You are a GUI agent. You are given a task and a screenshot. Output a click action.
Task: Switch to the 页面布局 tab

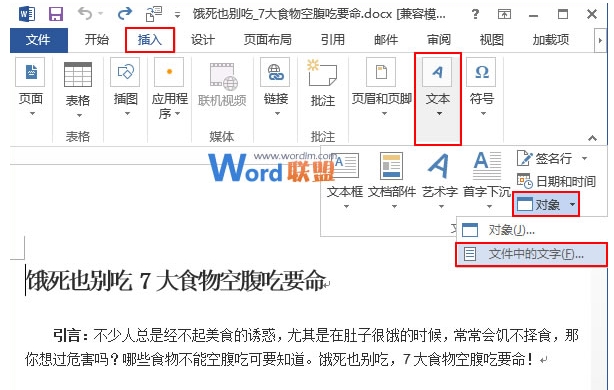pos(267,40)
